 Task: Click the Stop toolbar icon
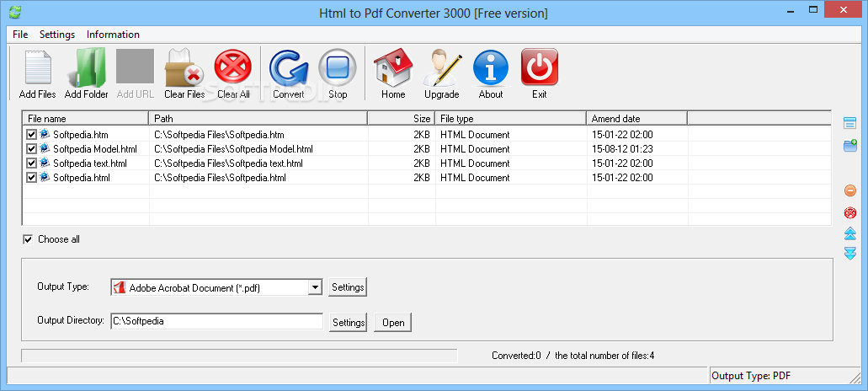pos(337,67)
